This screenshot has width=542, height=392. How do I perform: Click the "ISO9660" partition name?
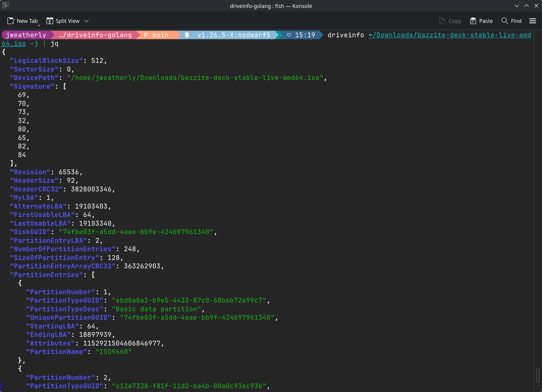coord(114,352)
